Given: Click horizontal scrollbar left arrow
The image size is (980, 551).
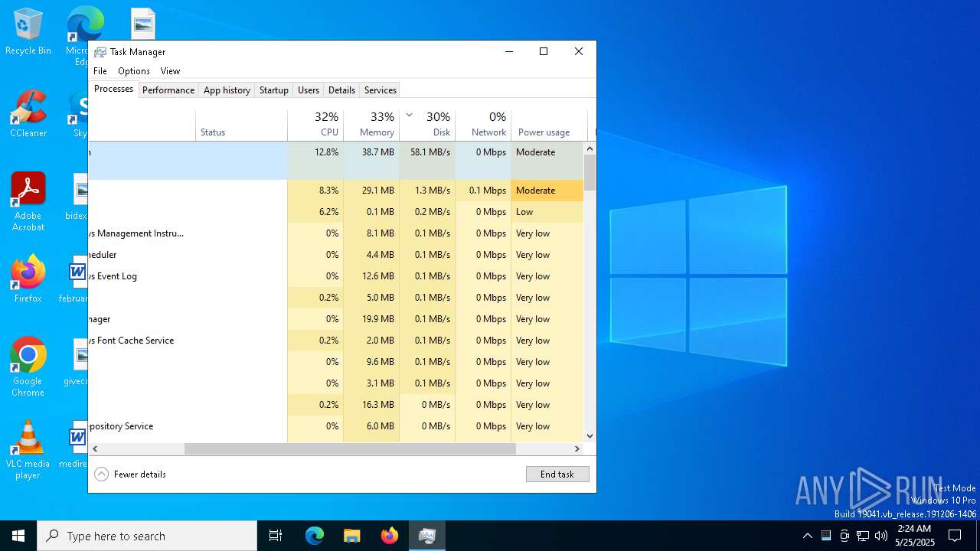Looking at the screenshot, I should [95, 449].
